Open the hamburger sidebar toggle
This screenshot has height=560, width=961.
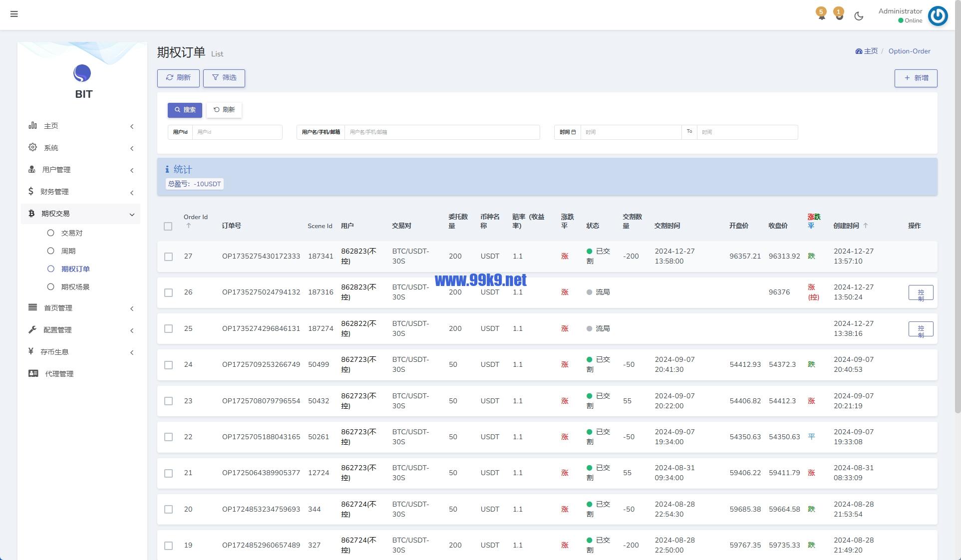pyautogui.click(x=14, y=14)
